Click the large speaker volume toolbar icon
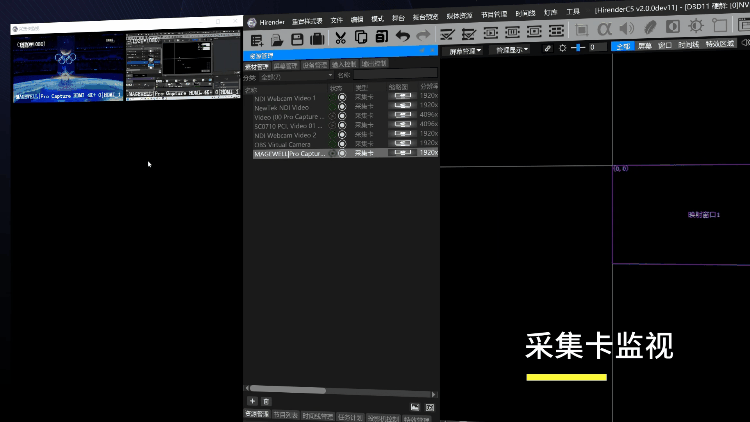Screen dimensions: 750x422 tap(627, 29)
